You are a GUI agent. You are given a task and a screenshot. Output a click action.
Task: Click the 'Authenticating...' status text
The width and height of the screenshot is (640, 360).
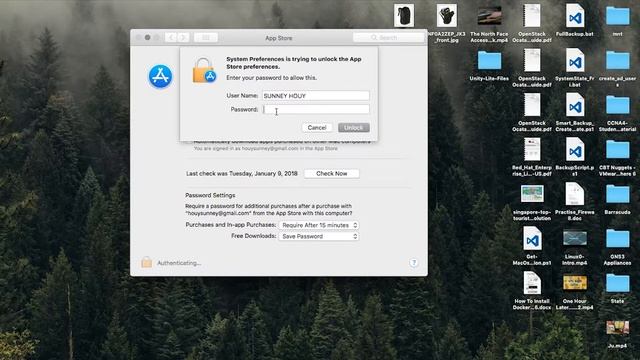(179, 263)
